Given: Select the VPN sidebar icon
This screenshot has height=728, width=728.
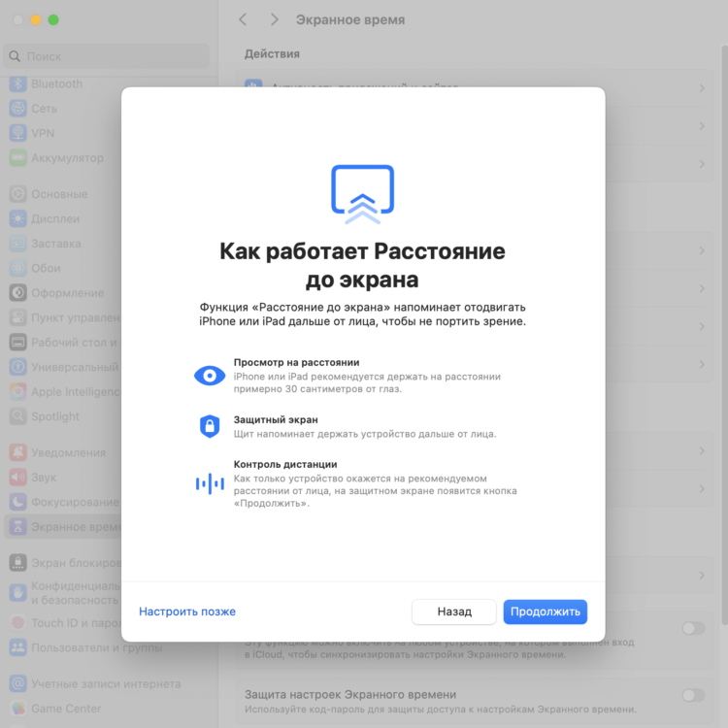Looking at the screenshot, I should coord(18,133).
